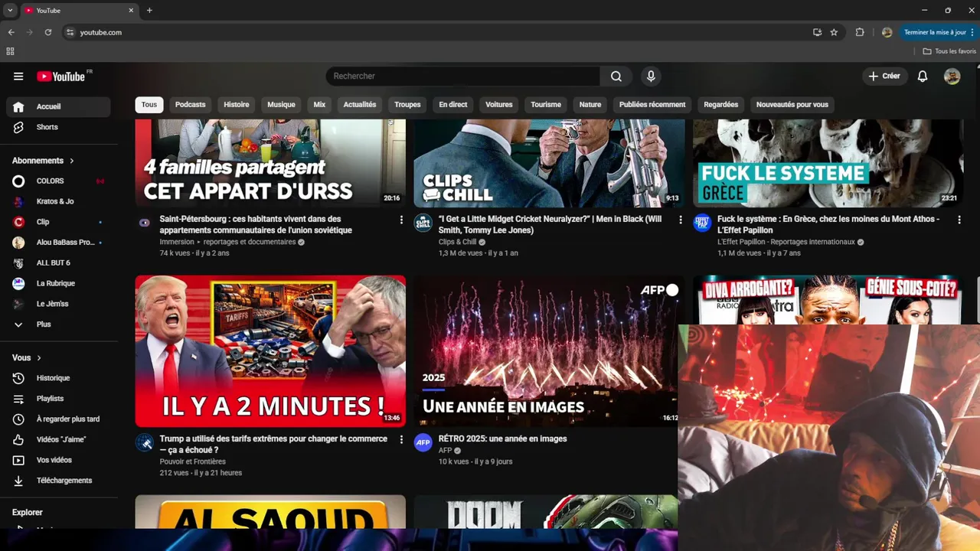Image resolution: width=980 pixels, height=551 pixels.
Task: Open the Le Jèm'ss subscription
Action: pos(58,304)
